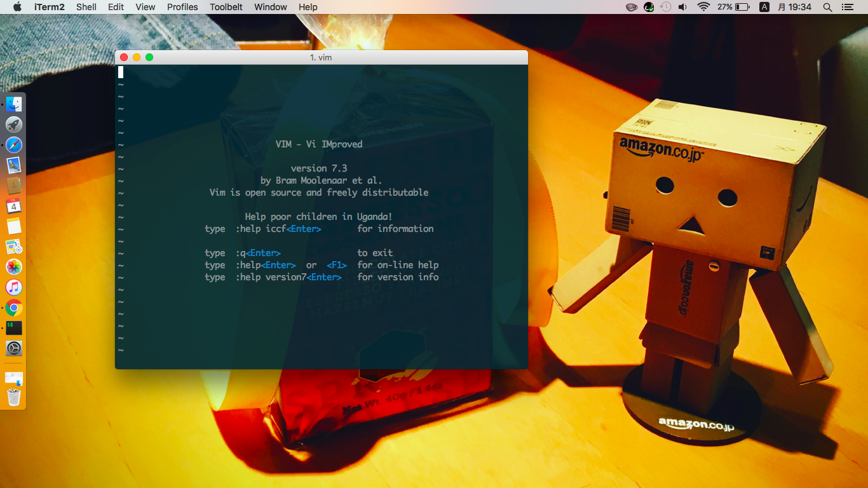Click the coffee cup menu bar icon

click(632, 7)
